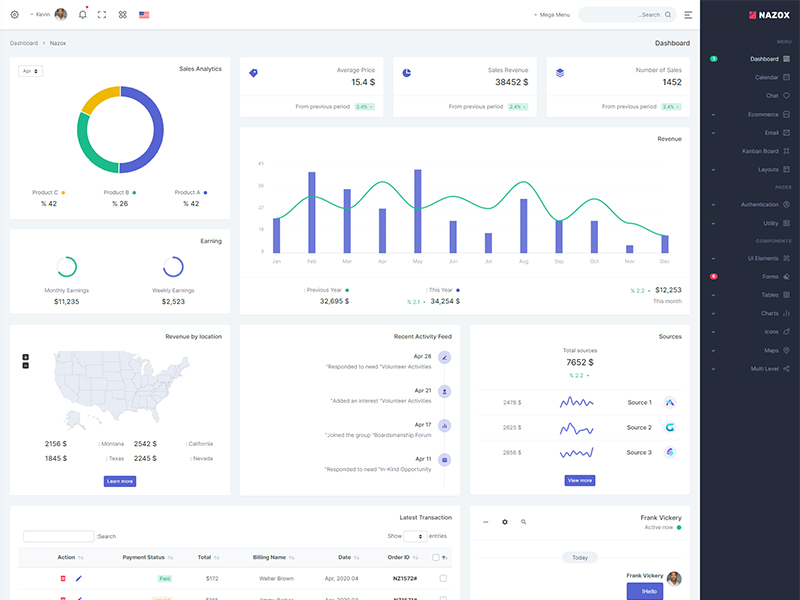Toggle the select-all checkbox in table header

[x=435, y=557]
